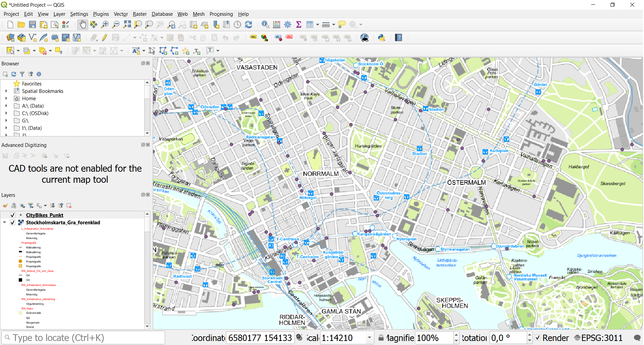Toggle visibility of CityBikes_Punkt layer
Screen dimensions: 644x345
click(12, 215)
